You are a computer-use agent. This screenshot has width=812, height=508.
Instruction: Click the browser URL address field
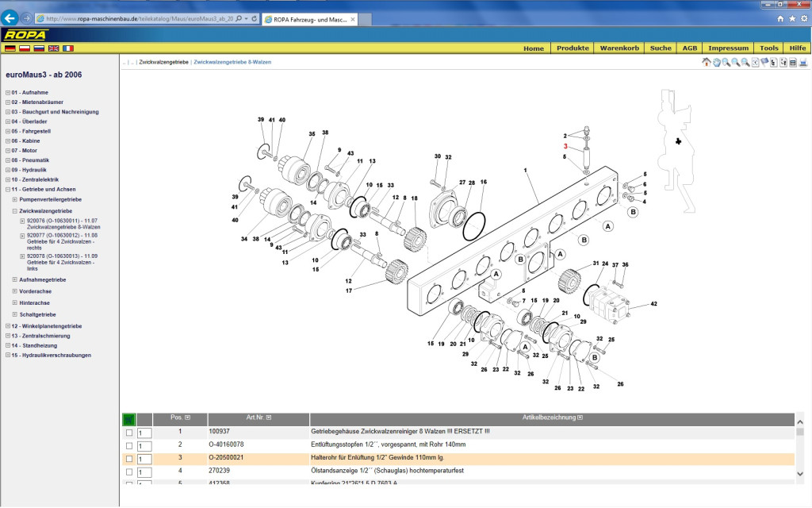[x=139, y=19]
